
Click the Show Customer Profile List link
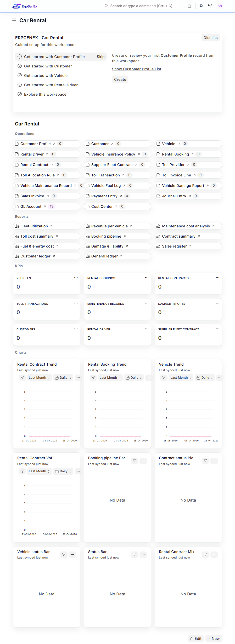137,69
